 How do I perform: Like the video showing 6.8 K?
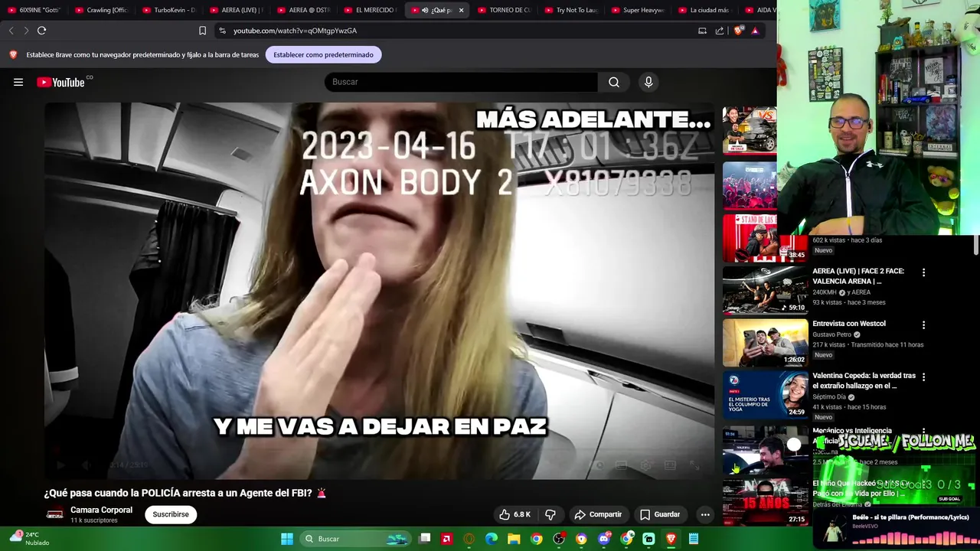click(x=514, y=514)
